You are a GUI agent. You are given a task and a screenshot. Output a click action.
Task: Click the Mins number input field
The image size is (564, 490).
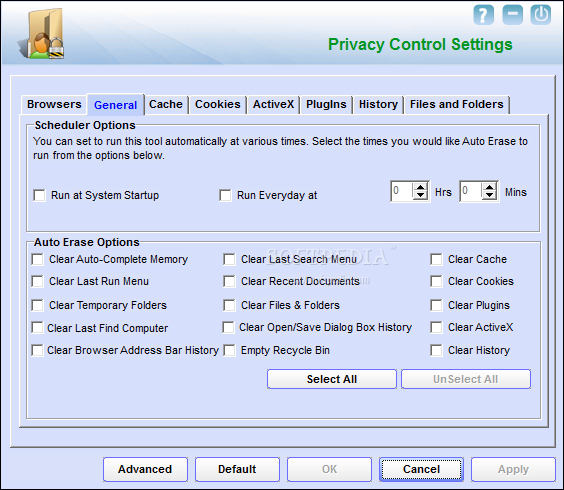(x=471, y=191)
